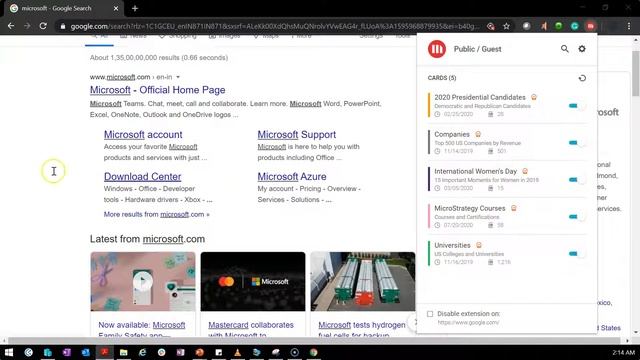Screen dimensions: 640x360
Task: Open the International Women's Day card
Action: coord(507,179)
